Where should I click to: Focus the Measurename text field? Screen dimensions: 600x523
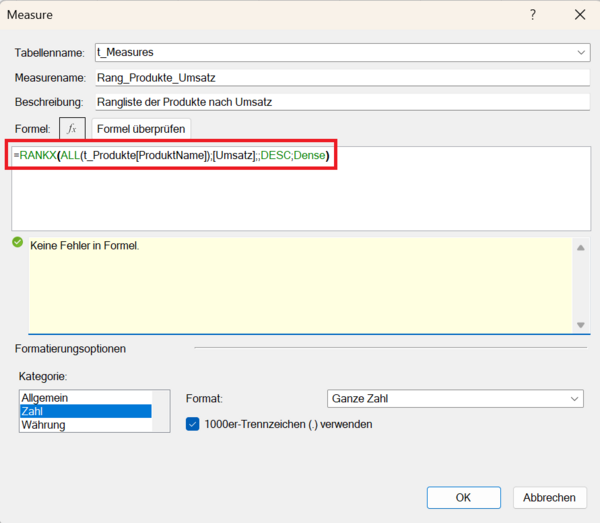pyautogui.click(x=340, y=77)
